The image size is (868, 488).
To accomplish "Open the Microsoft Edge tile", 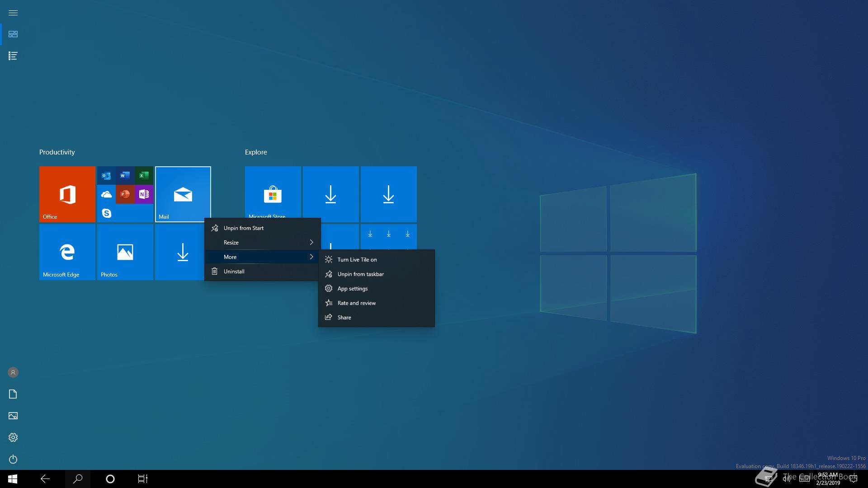I will point(67,252).
